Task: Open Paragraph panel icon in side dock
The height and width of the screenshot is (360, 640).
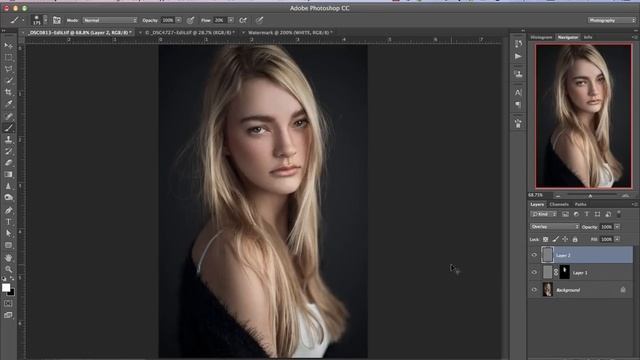Action: click(x=518, y=105)
